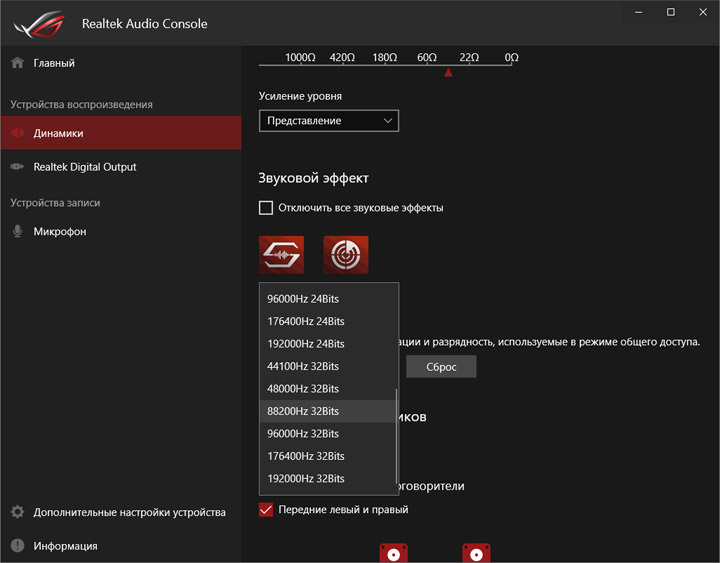This screenshot has width=720, height=563.
Task: Click the ROG logo icon
Action: 39,24
